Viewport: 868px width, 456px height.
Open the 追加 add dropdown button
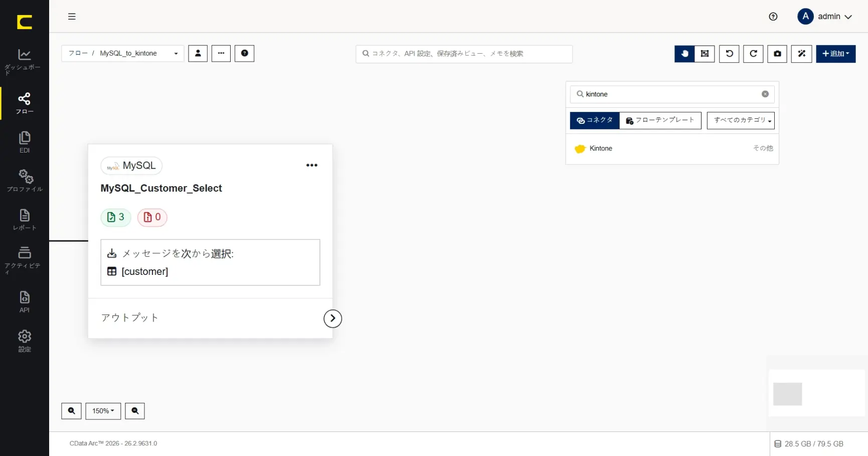click(835, 54)
